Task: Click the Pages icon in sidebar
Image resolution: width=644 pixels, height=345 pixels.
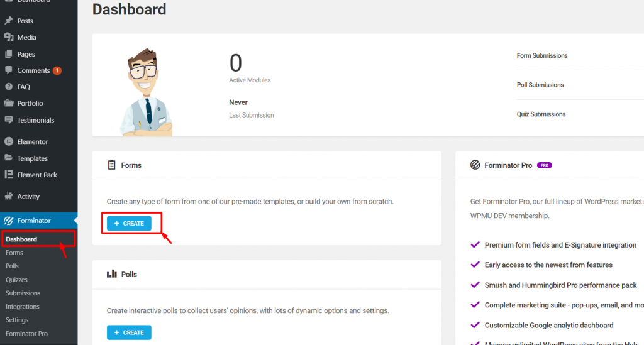Action: tap(9, 54)
